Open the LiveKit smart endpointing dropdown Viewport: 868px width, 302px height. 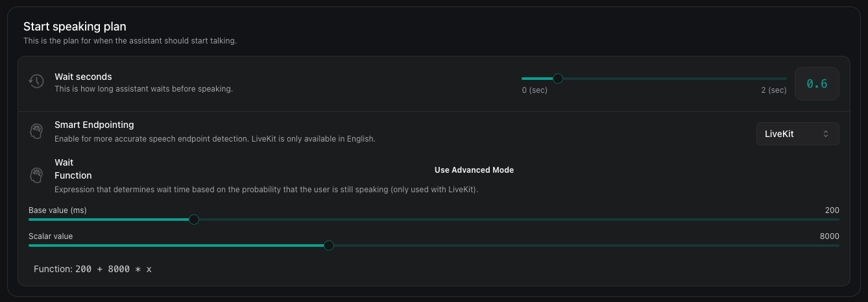pos(797,134)
